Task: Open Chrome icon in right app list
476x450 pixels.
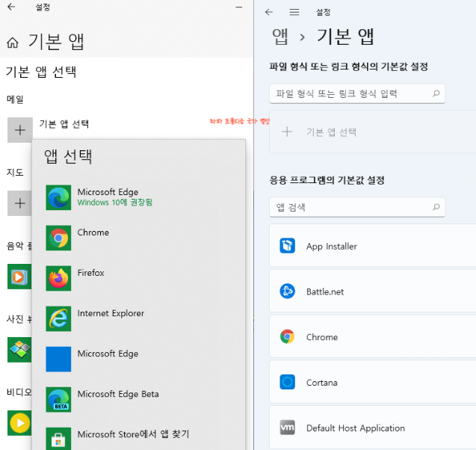Action: (287, 336)
